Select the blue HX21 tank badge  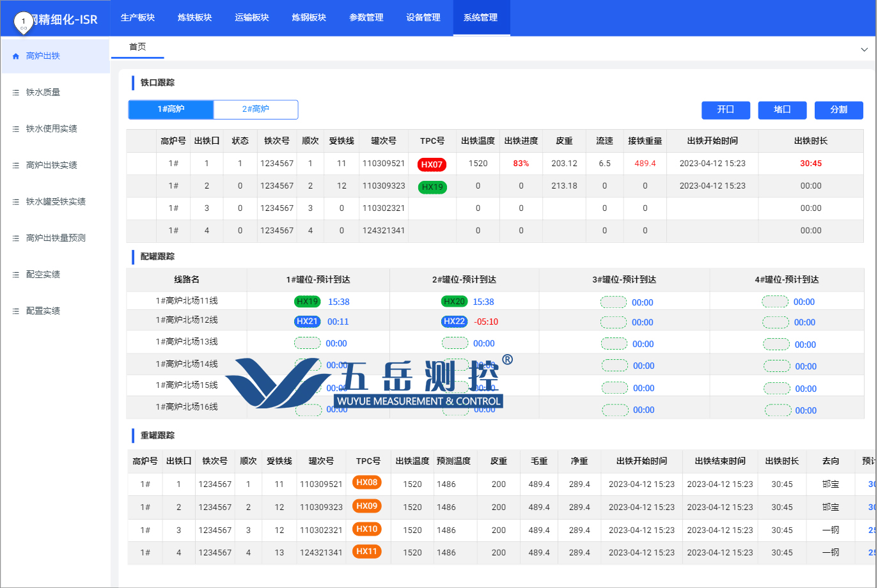pyautogui.click(x=307, y=321)
